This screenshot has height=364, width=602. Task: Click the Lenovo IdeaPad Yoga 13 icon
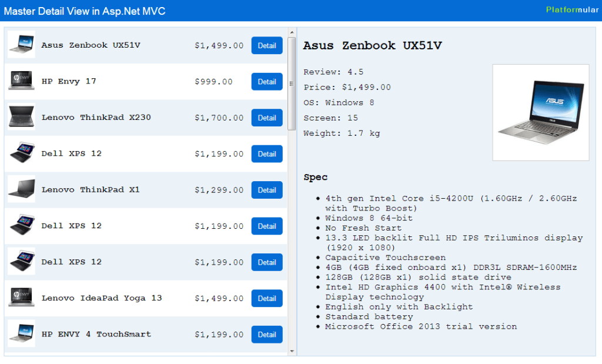(x=21, y=298)
